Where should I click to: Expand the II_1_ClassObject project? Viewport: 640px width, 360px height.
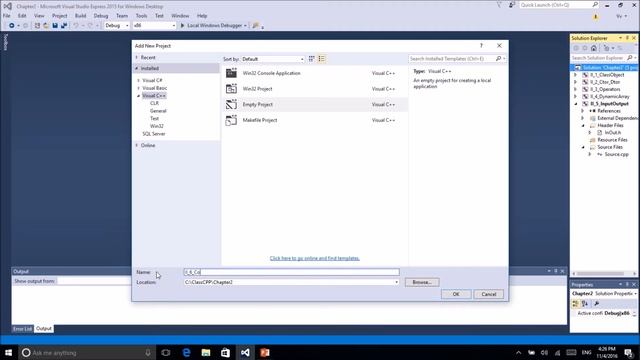click(x=576, y=75)
